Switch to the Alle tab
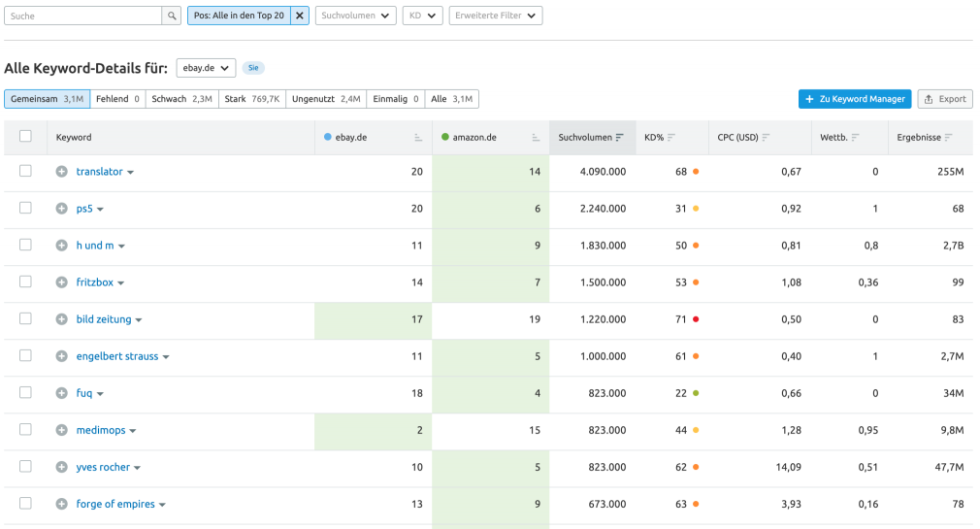980x529 pixels. coord(452,99)
